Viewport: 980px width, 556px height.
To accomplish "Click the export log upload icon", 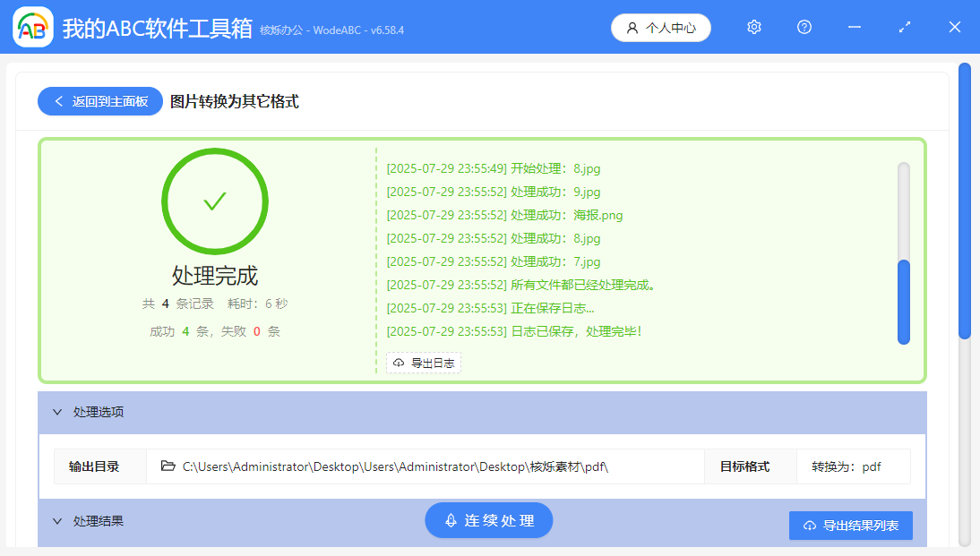I will [400, 363].
